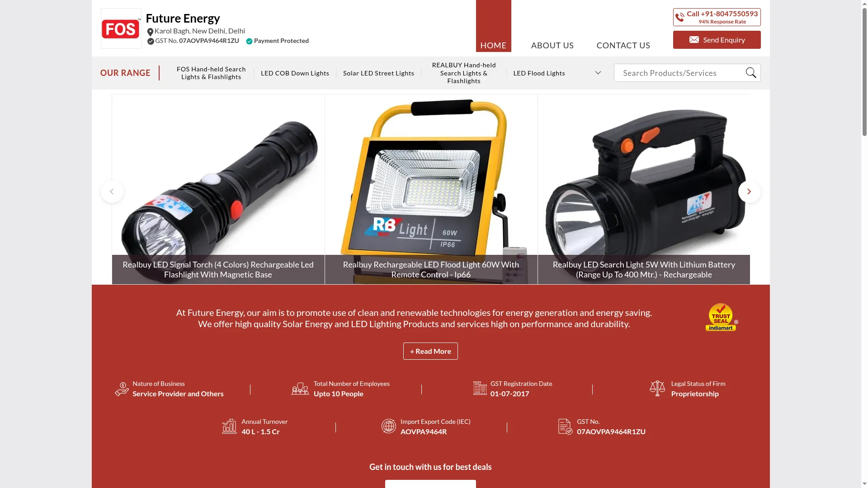Select LED Flood Lights category
This screenshot has height=488, width=868.
(539, 73)
